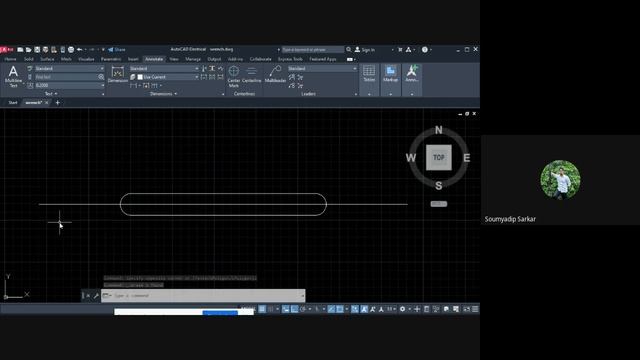Open the Output ribbon tab
The height and width of the screenshot is (360, 640).
214,59
